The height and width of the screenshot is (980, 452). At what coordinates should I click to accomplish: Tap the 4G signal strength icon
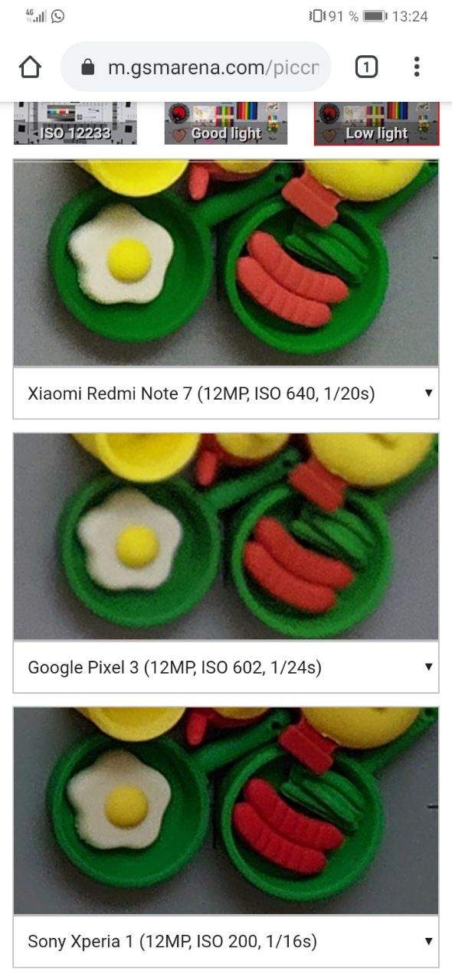click(x=36, y=15)
